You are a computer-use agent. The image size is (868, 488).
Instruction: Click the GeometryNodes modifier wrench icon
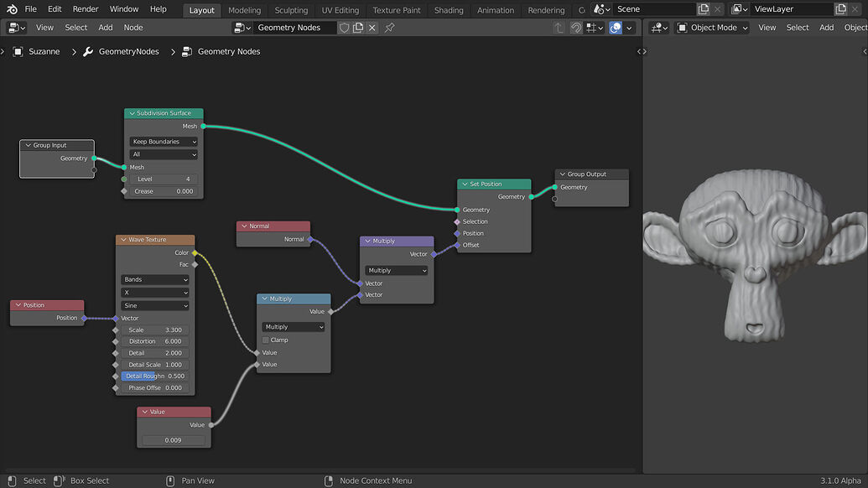pos(88,51)
